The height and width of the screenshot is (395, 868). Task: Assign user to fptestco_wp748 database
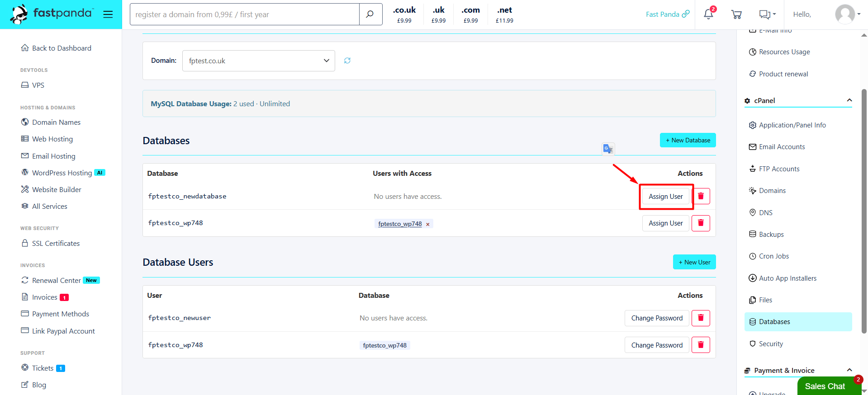click(x=666, y=223)
